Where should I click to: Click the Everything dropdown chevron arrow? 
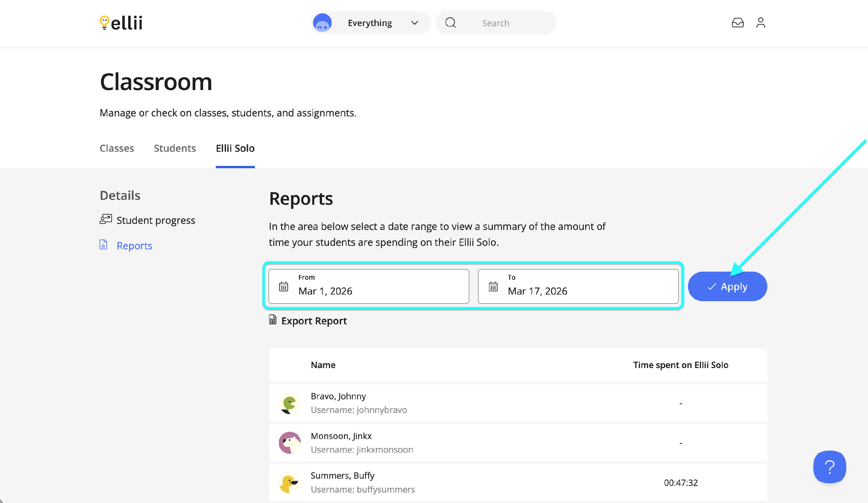414,23
